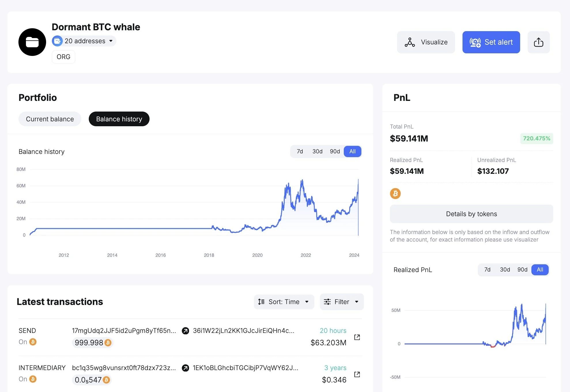Click the Bitcoin icon on SEND transaction

tap(34, 342)
